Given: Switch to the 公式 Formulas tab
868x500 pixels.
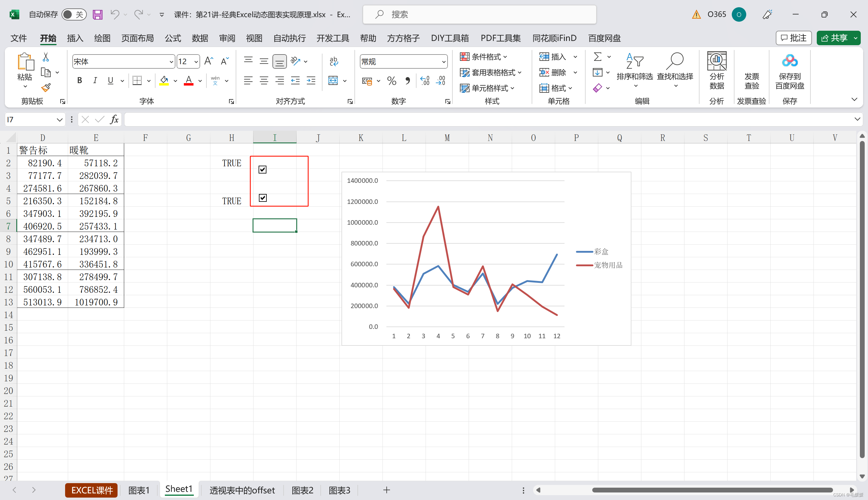Looking at the screenshot, I should (x=173, y=38).
